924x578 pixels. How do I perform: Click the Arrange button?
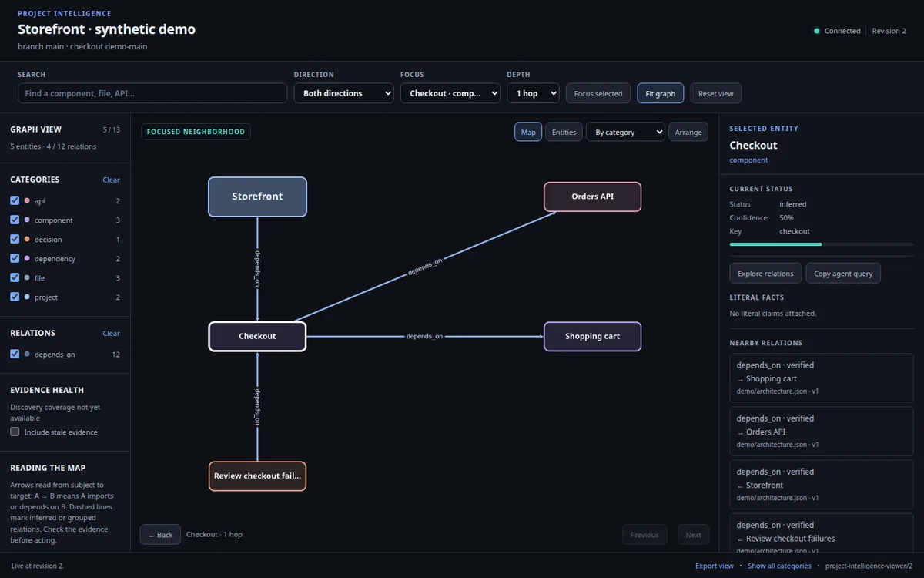(688, 133)
